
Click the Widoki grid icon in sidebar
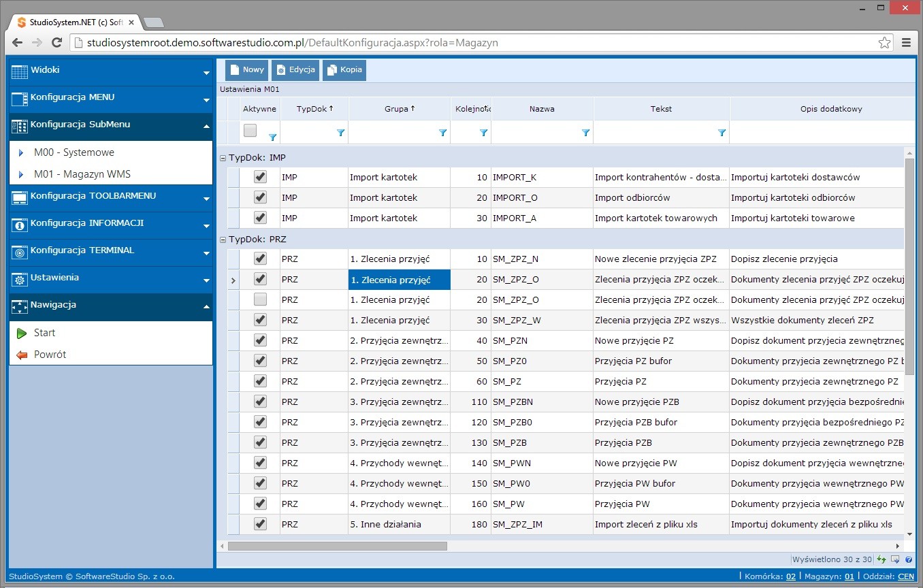[x=20, y=71]
